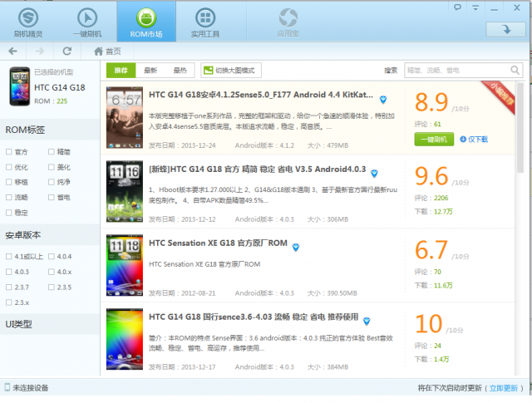Check the 纯净 ROM tag checkbox
Viewport: 532px width, 403px height.
[52, 182]
